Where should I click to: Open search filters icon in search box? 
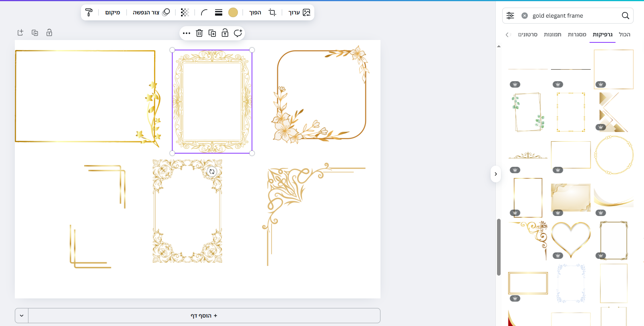point(510,16)
